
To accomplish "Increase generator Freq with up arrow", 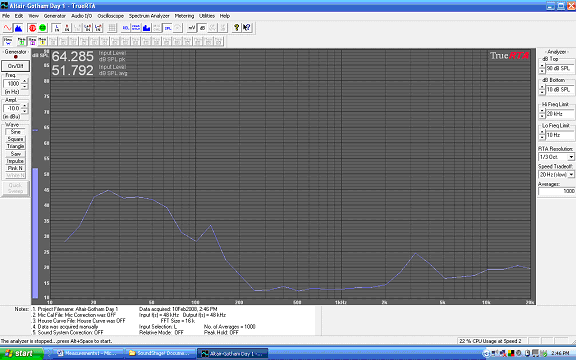I will tap(25, 81).
